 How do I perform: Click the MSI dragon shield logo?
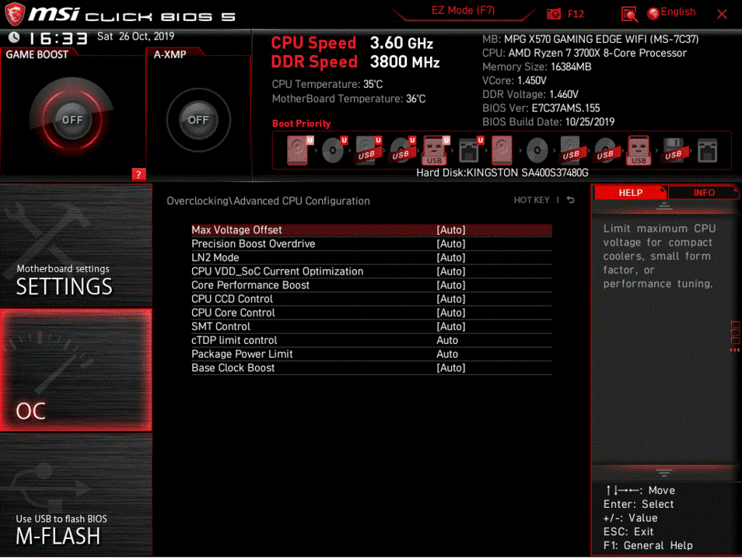pos(14,14)
